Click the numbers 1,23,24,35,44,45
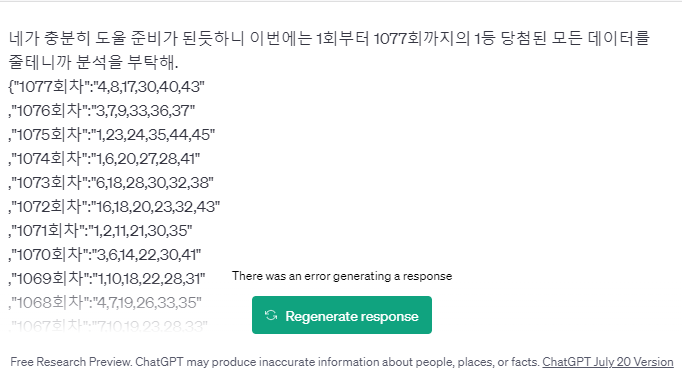This screenshot has height=372, width=682. coord(153,134)
